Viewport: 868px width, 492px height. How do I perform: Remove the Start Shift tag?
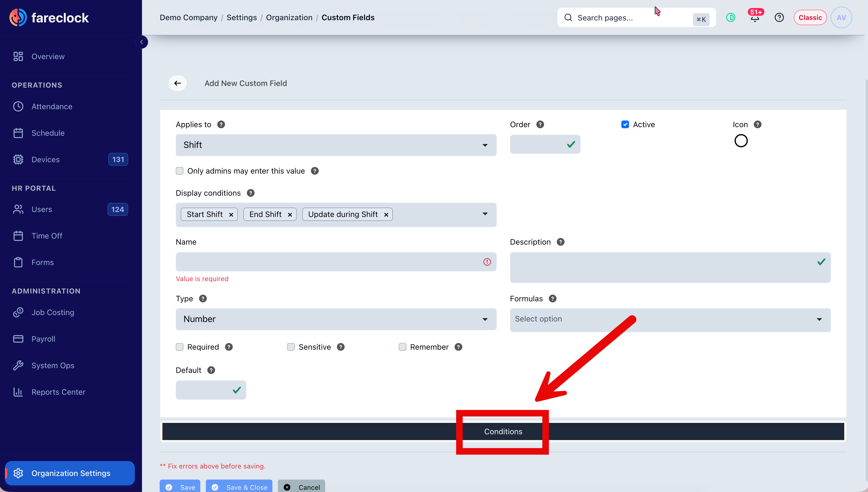(x=231, y=214)
